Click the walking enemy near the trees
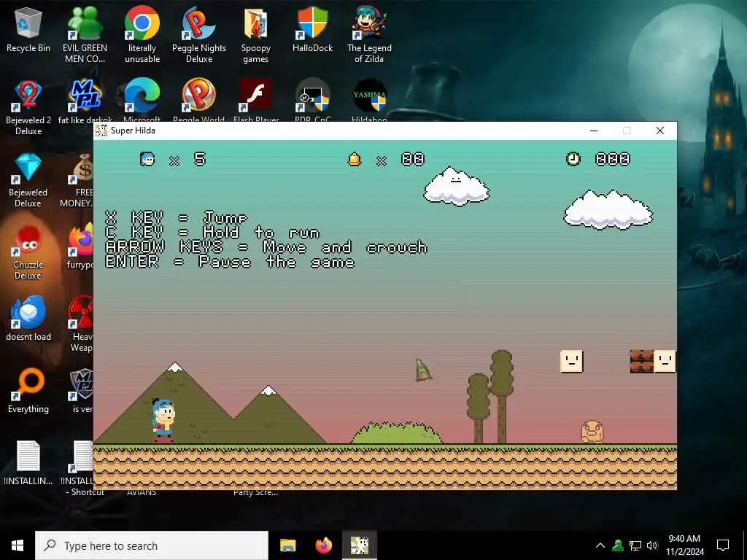Screen dimensions: 747x560 [x=592, y=432]
